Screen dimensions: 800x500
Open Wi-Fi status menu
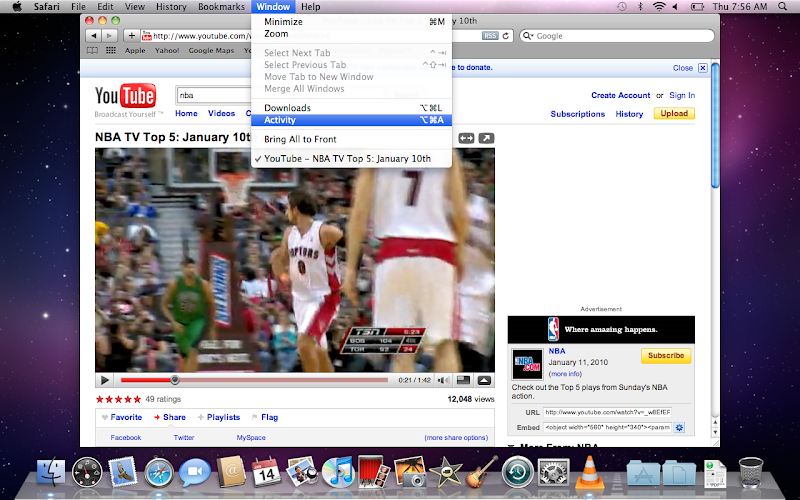pos(659,7)
